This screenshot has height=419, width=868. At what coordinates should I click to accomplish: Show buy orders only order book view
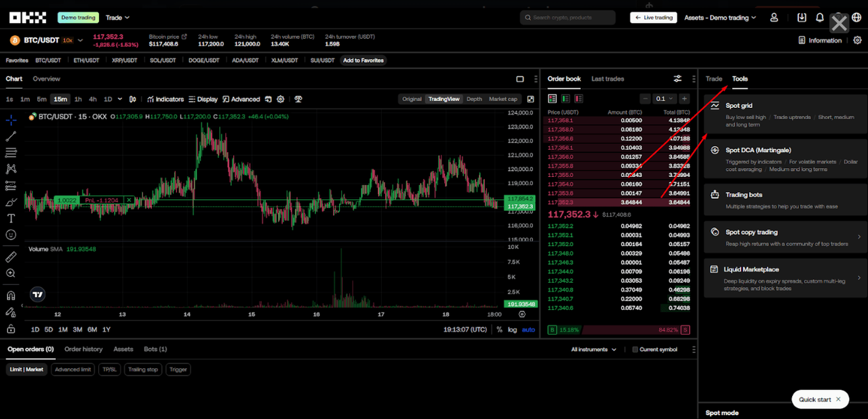point(565,99)
